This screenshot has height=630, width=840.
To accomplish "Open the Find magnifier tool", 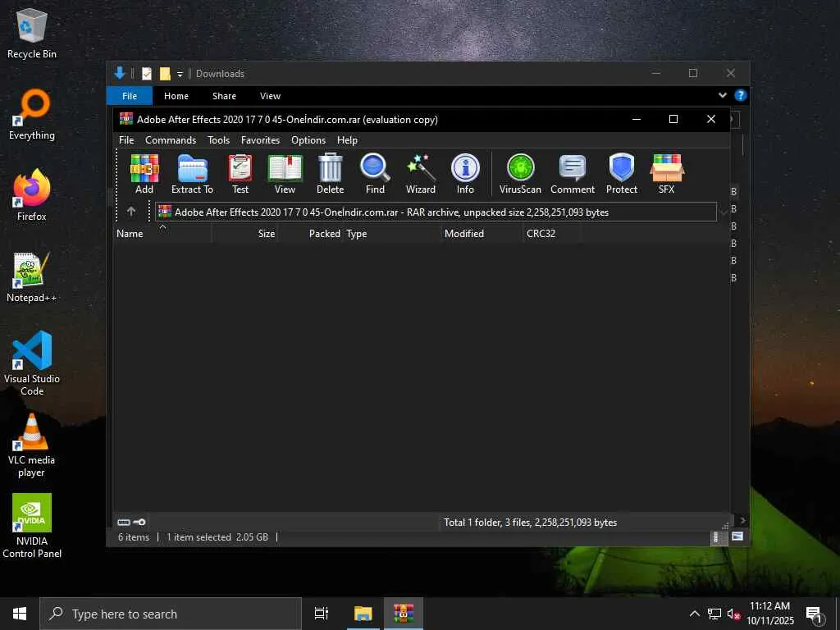I will coord(375,174).
